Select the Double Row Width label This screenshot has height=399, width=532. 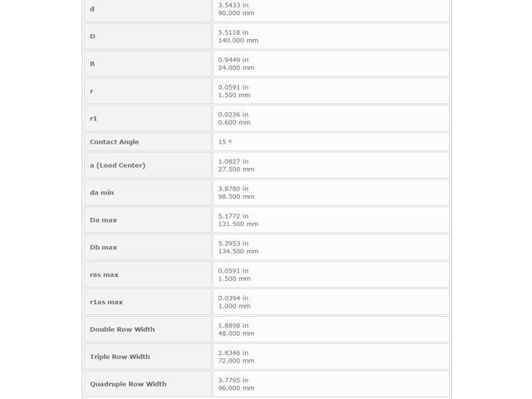122,329
